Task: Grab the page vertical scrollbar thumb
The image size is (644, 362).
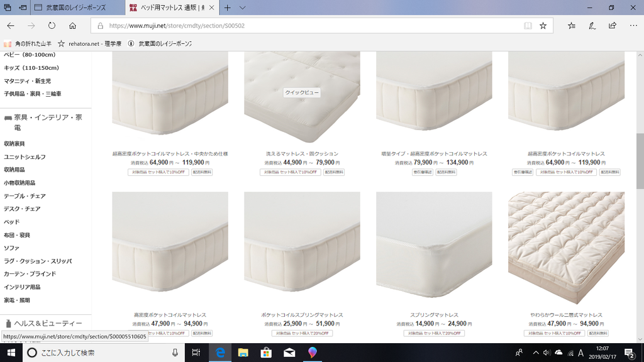Action: click(x=640, y=161)
